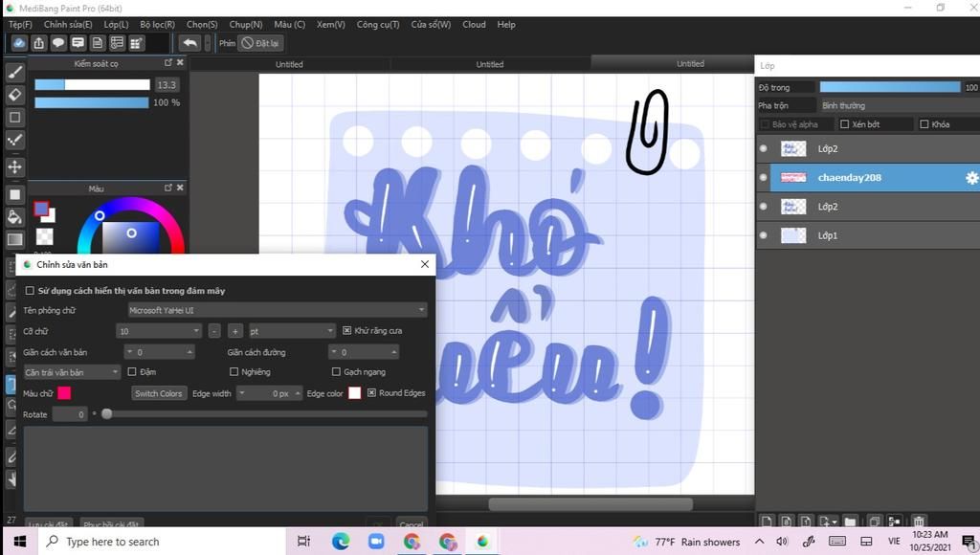Open chaenday208 layer settings gear

tap(971, 177)
